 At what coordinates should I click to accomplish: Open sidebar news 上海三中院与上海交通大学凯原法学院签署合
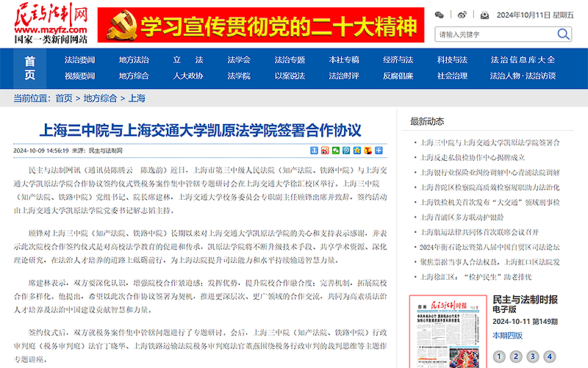click(x=490, y=142)
